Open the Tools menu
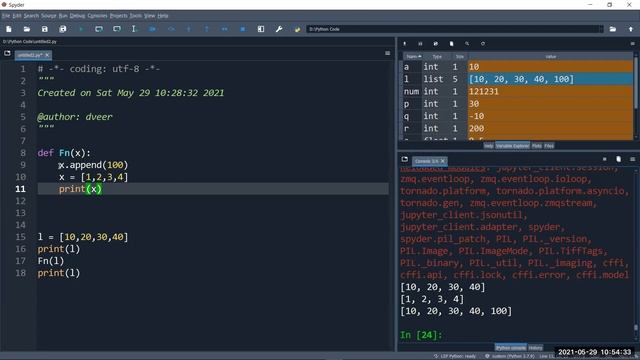 [136, 16]
